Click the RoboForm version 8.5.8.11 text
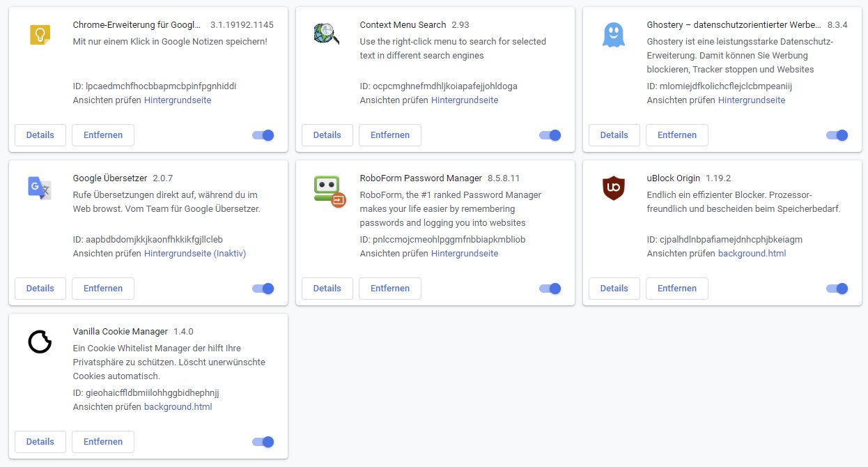The height and width of the screenshot is (467, 868). (504, 178)
